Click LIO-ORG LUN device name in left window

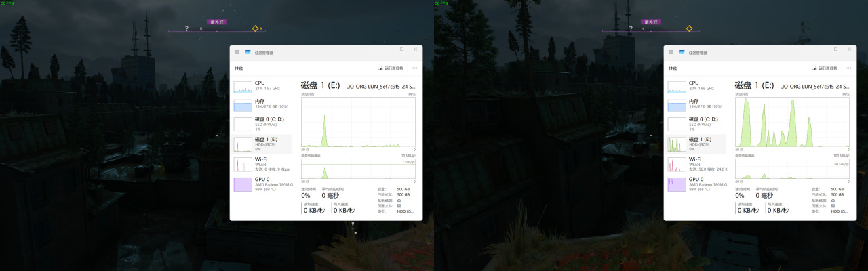380,87
